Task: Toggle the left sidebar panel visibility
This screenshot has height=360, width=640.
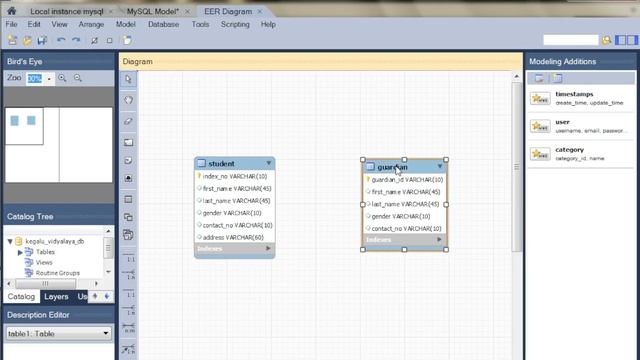Action: click(x=621, y=40)
